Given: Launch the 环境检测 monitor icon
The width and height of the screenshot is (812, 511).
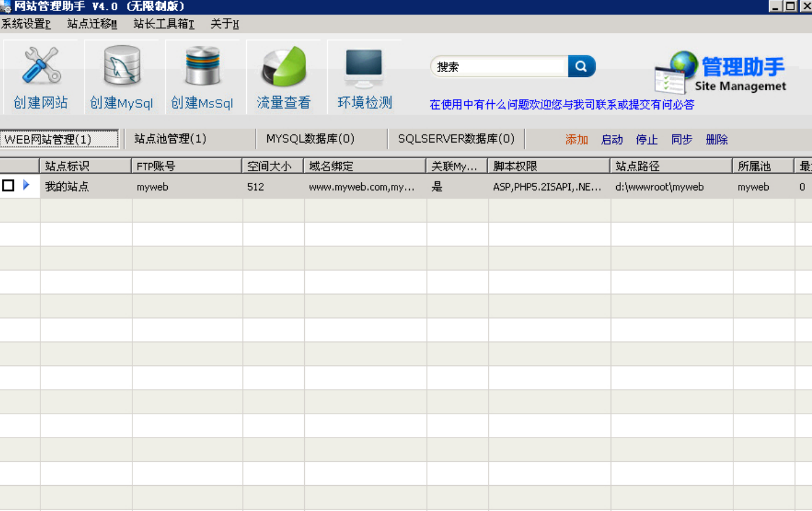Looking at the screenshot, I should pyautogui.click(x=364, y=66).
